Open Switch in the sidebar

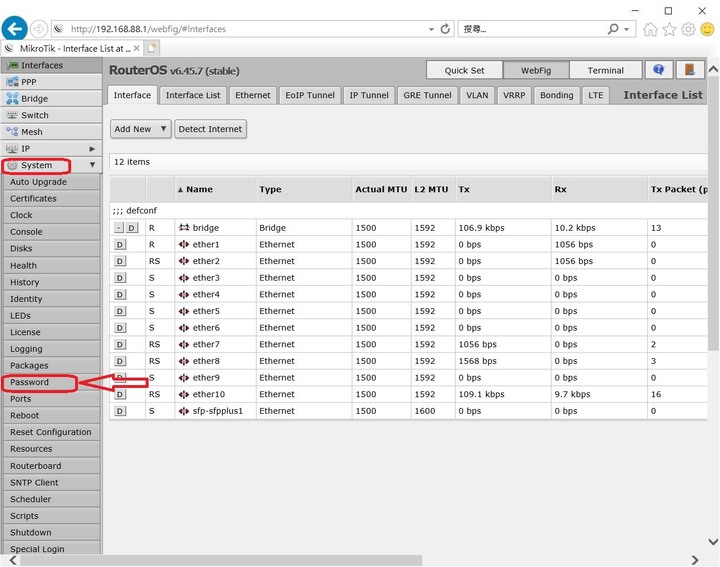coord(51,115)
